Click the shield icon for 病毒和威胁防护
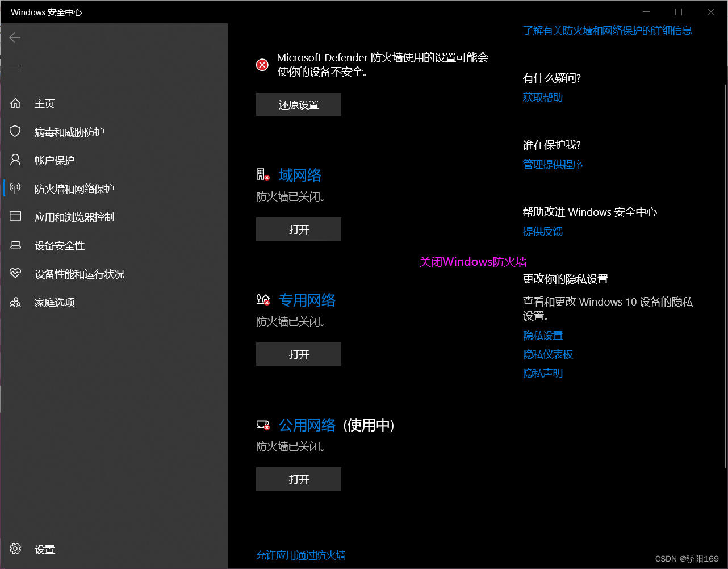The image size is (728, 569). tap(15, 132)
